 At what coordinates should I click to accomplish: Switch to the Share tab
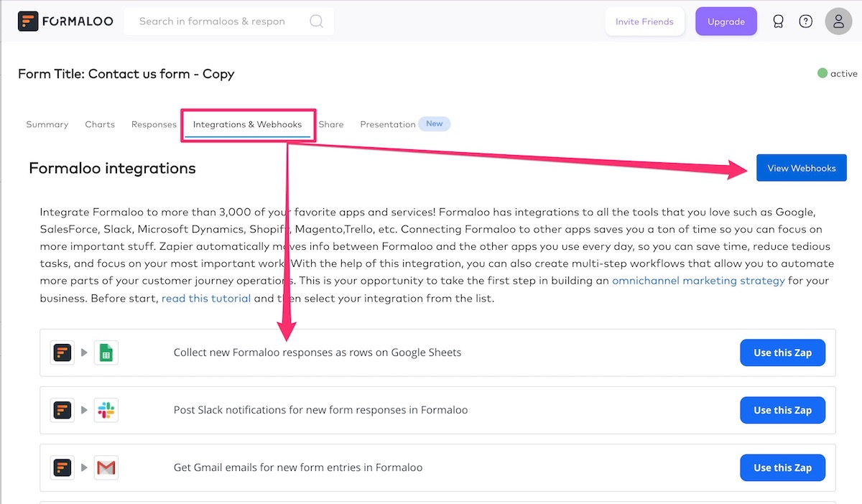click(331, 124)
